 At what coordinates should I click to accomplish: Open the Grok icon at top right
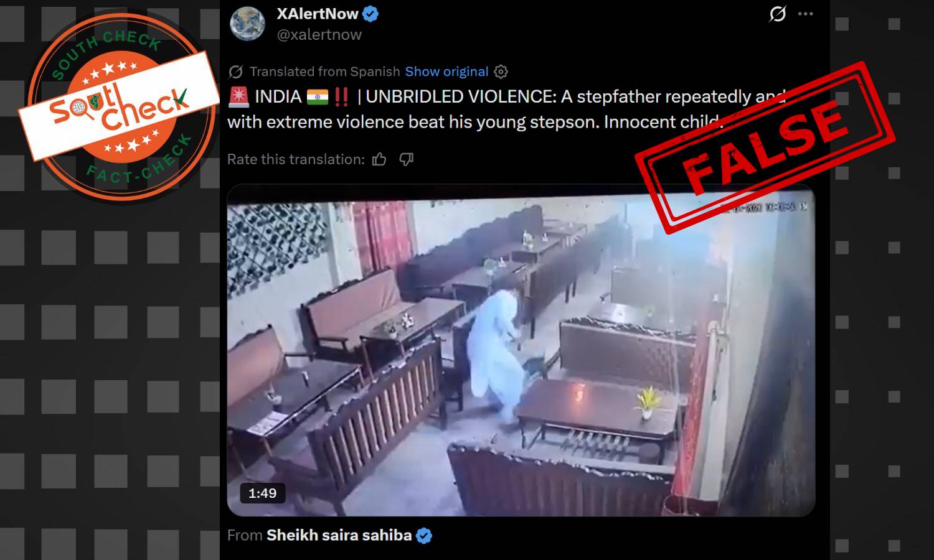point(778,14)
